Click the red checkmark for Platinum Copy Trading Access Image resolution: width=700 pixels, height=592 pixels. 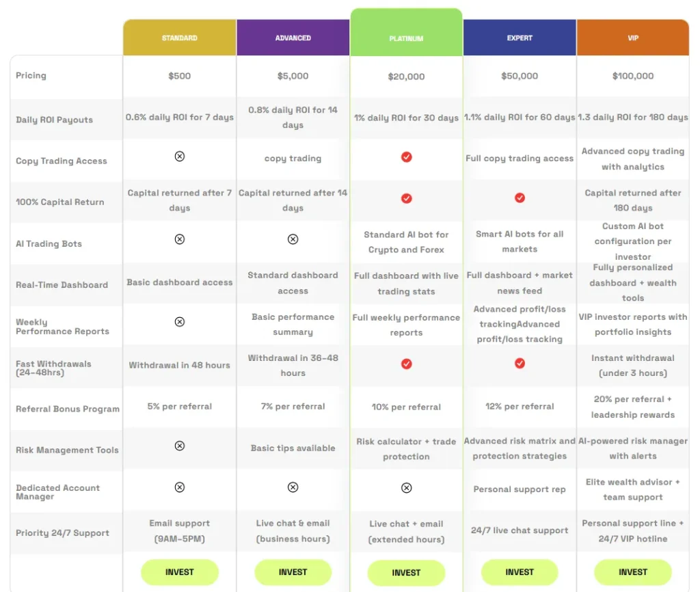[x=406, y=157]
